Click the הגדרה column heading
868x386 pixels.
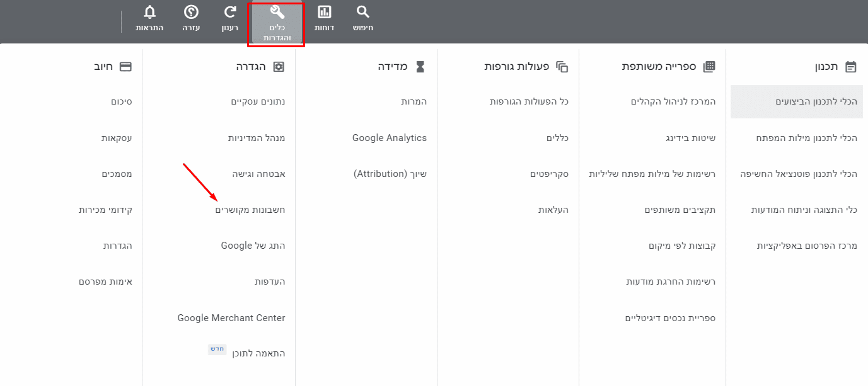(x=251, y=67)
